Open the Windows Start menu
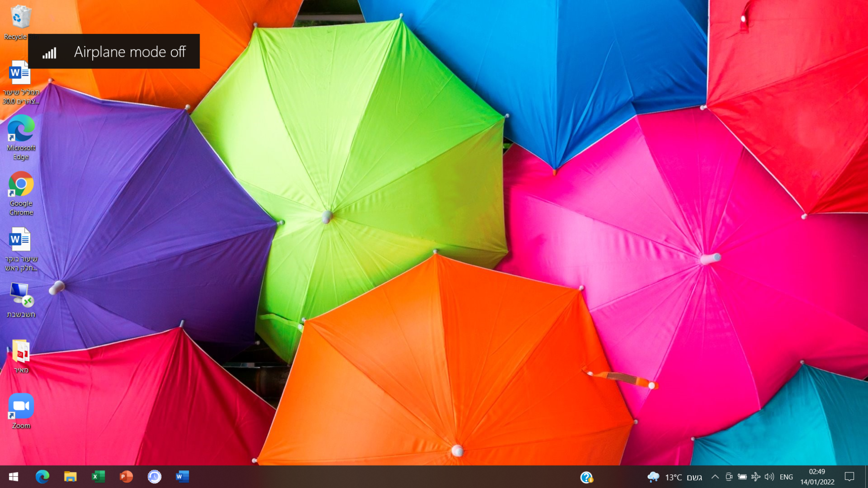This screenshot has height=488, width=868. pyautogui.click(x=14, y=477)
